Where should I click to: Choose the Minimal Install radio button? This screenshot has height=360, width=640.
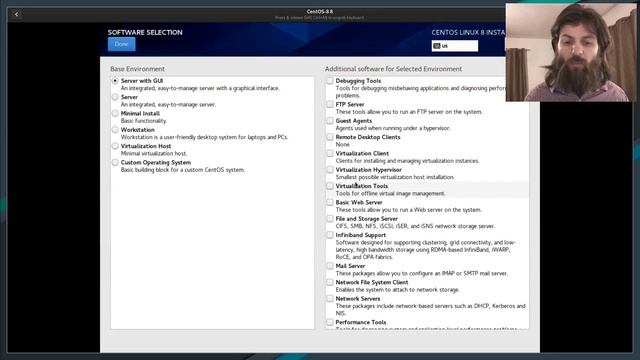pos(115,113)
